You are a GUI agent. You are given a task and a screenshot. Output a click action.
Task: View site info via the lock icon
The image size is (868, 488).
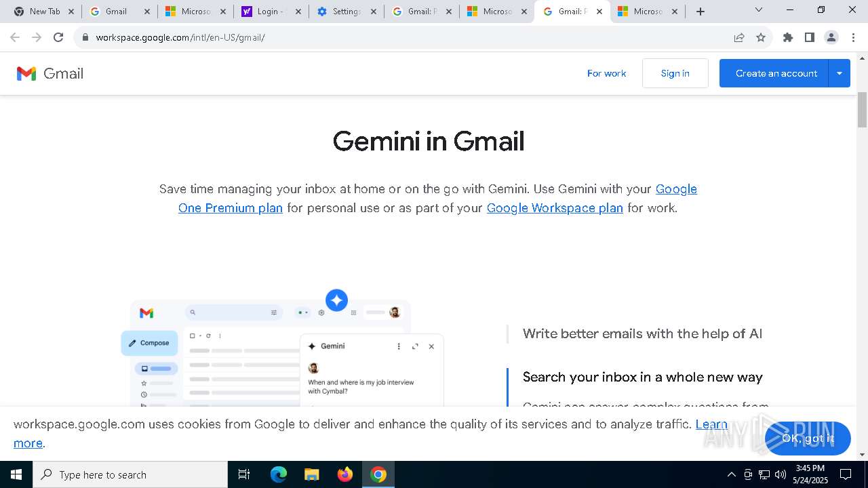coord(85,37)
